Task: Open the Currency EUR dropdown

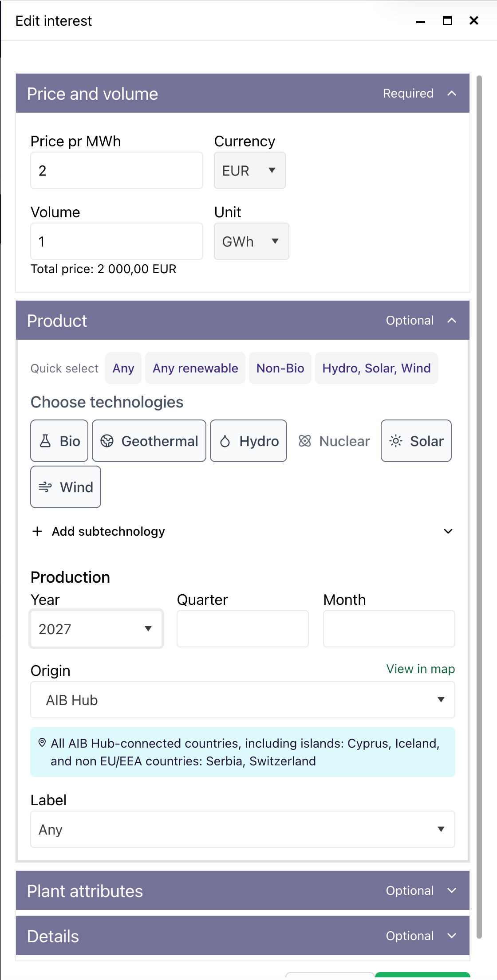Action: 249,171
